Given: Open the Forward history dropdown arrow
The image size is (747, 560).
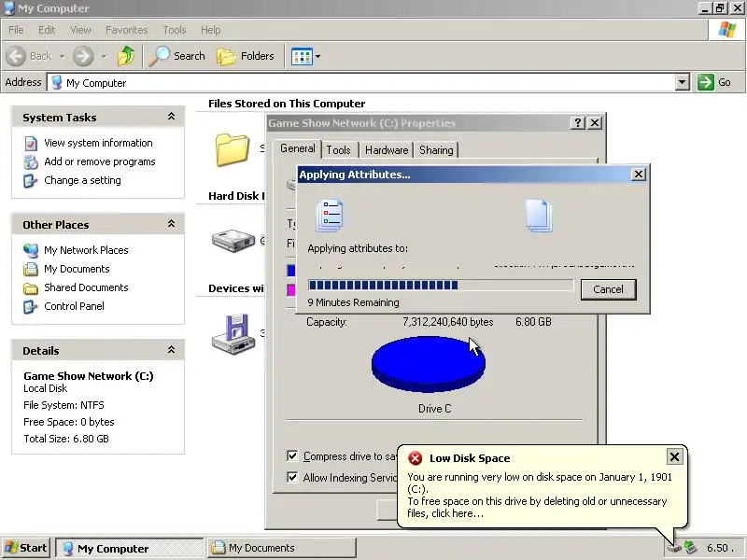Looking at the screenshot, I should pos(104,56).
